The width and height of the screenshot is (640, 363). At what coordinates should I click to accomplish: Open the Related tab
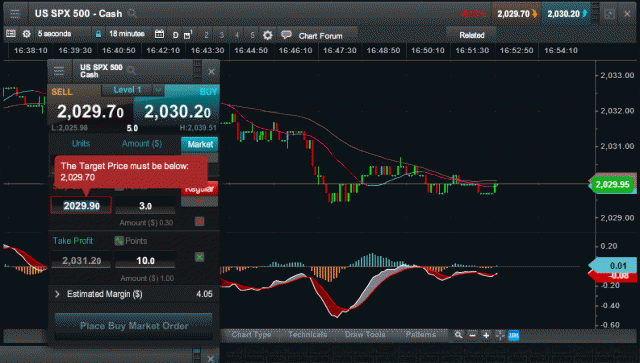[472, 35]
